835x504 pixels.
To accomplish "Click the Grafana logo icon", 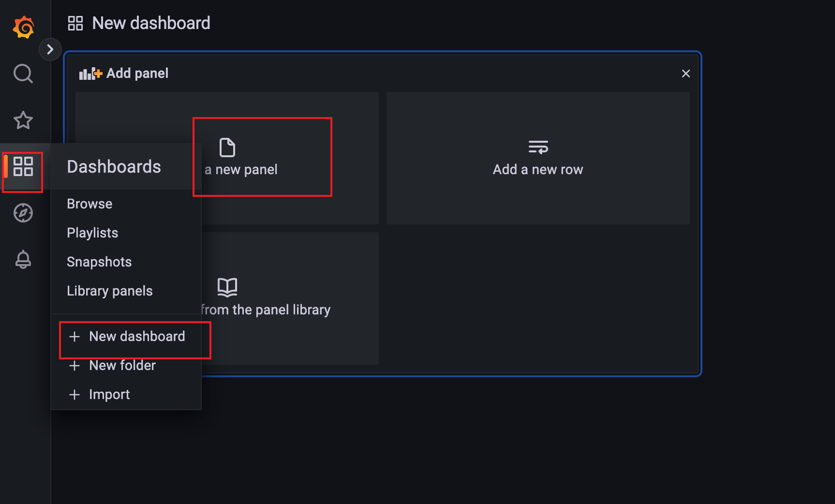I will click(23, 27).
